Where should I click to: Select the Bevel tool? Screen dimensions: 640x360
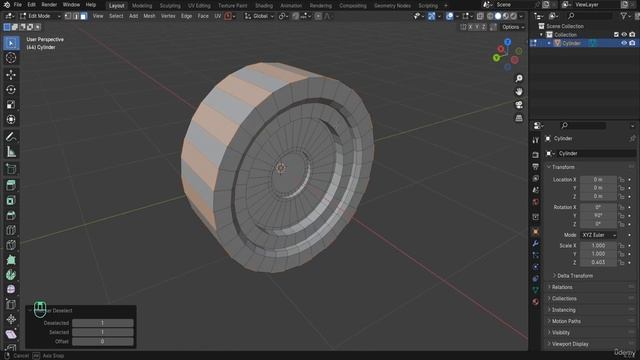click(11, 215)
